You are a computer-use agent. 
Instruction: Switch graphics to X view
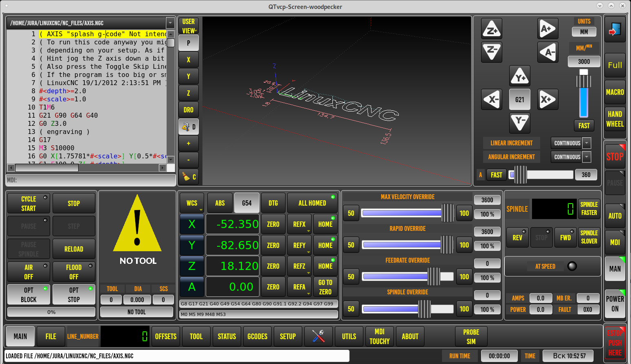point(189,59)
